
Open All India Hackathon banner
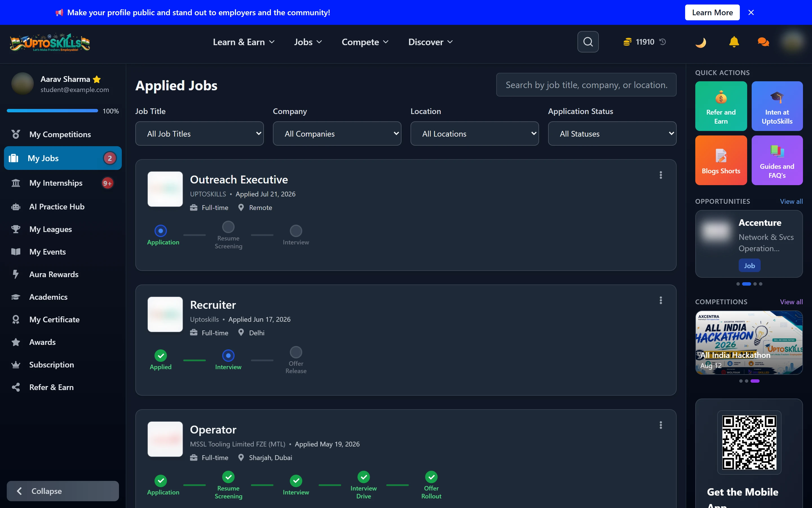[749, 342]
